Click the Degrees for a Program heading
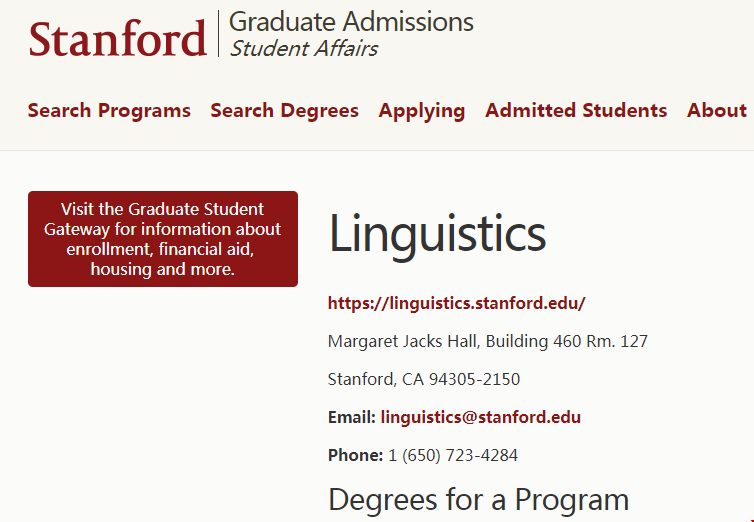 [478, 499]
